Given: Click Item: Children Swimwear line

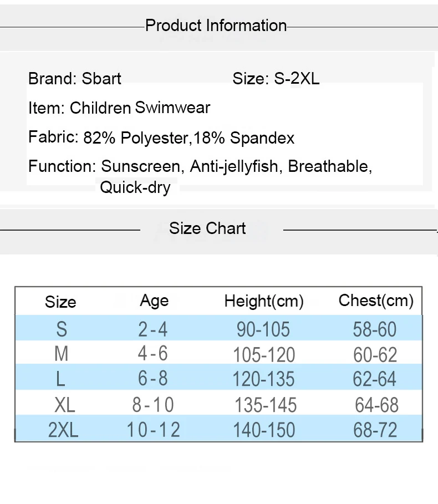Looking at the screenshot, I should point(119,108).
